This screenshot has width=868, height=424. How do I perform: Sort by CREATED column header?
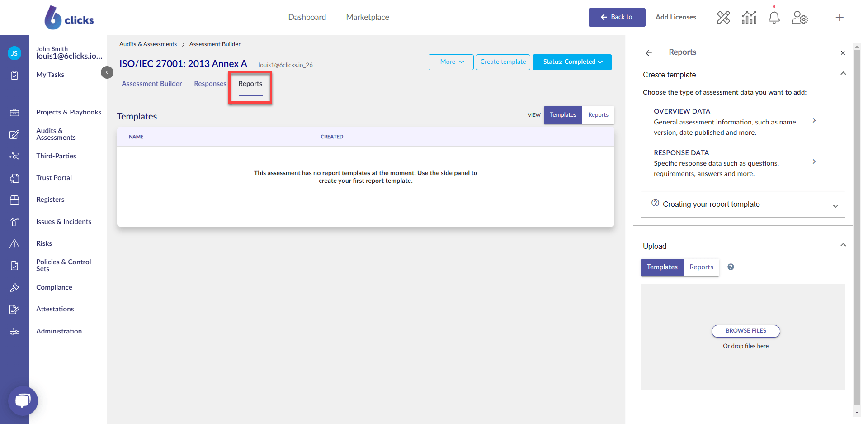tap(332, 137)
